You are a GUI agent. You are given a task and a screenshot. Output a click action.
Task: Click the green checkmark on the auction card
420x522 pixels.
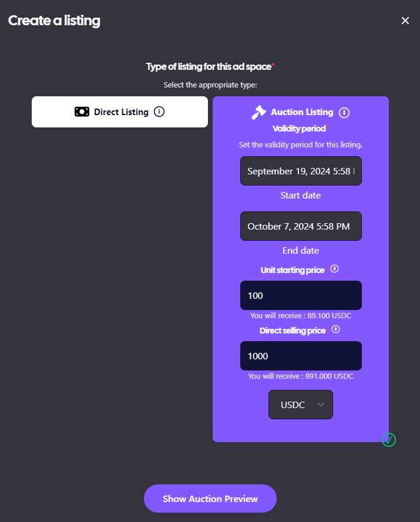click(388, 439)
